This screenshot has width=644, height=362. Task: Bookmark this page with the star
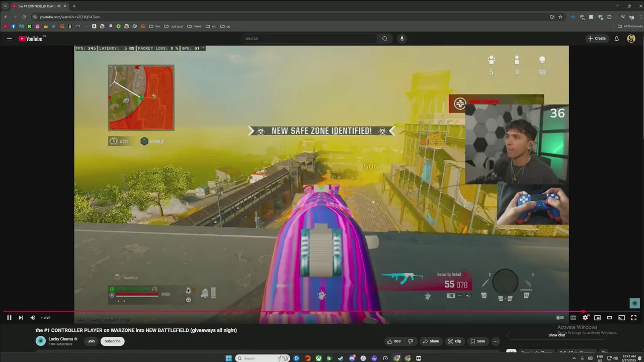click(x=560, y=17)
